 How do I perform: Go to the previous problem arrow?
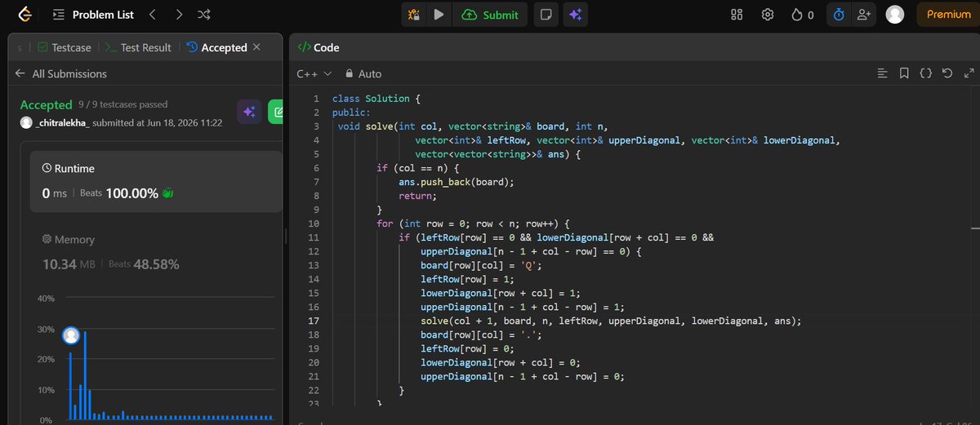coord(153,15)
